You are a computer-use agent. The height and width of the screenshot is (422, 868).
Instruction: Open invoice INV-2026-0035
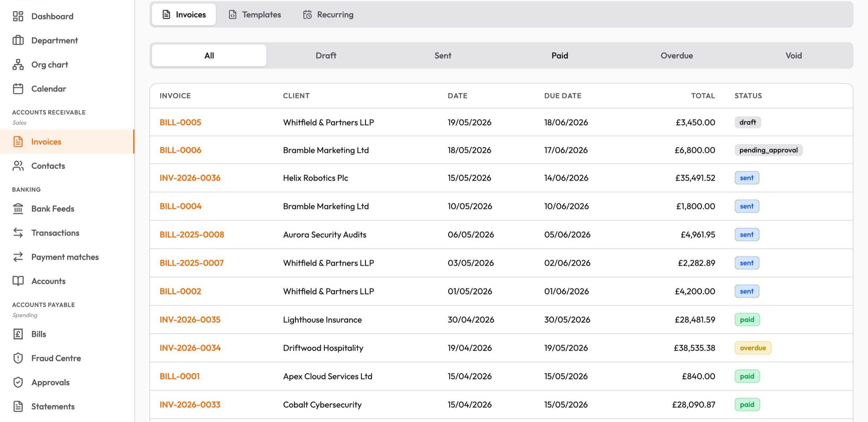coord(190,320)
